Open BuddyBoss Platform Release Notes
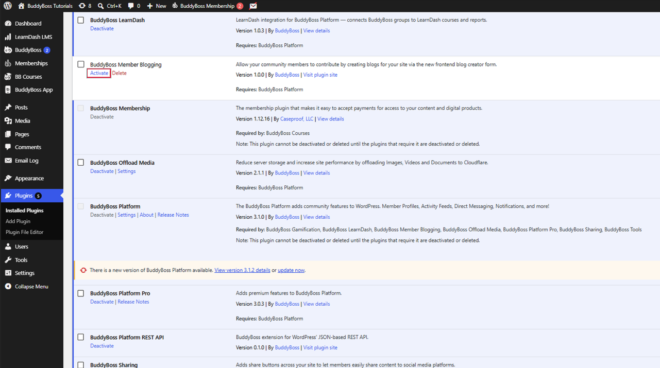Viewport: 660px width, 368px height. tap(173, 215)
